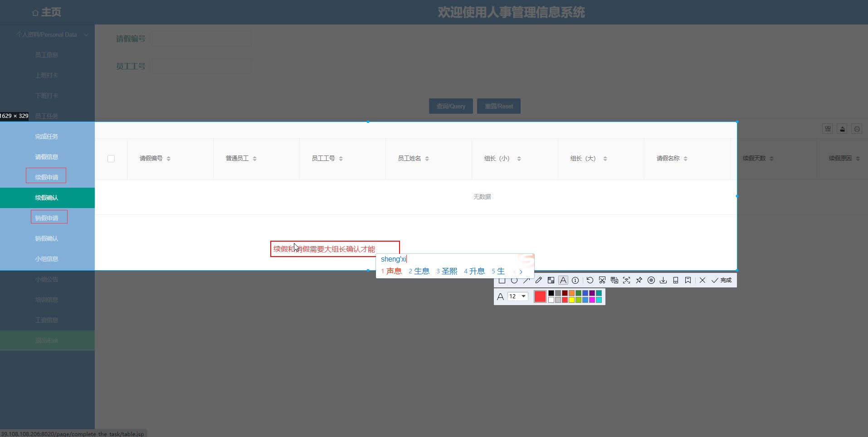Click 退出/Exit to log out
The width and height of the screenshot is (868, 437).
point(47,340)
